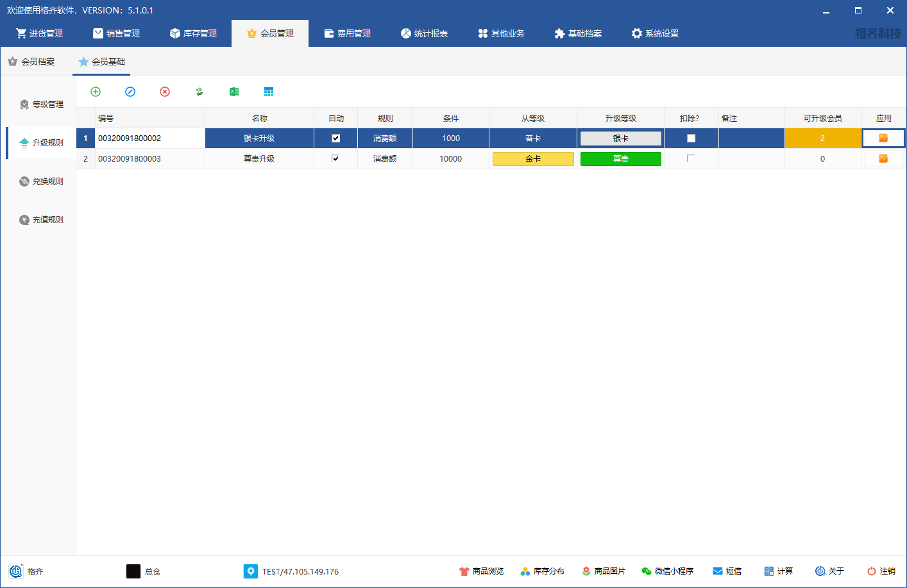907x588 pixels.
Task: Click condition value 10000
Action: 451,158
